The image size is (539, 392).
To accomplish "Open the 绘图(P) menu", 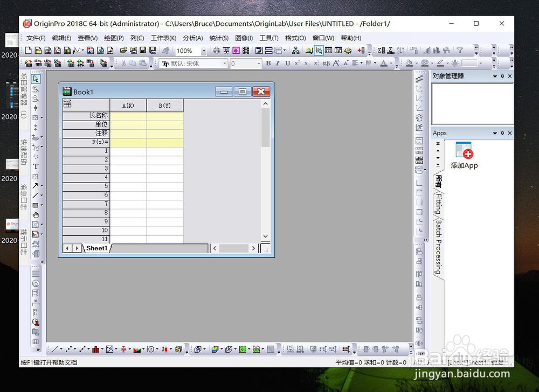I will point(114,38).
